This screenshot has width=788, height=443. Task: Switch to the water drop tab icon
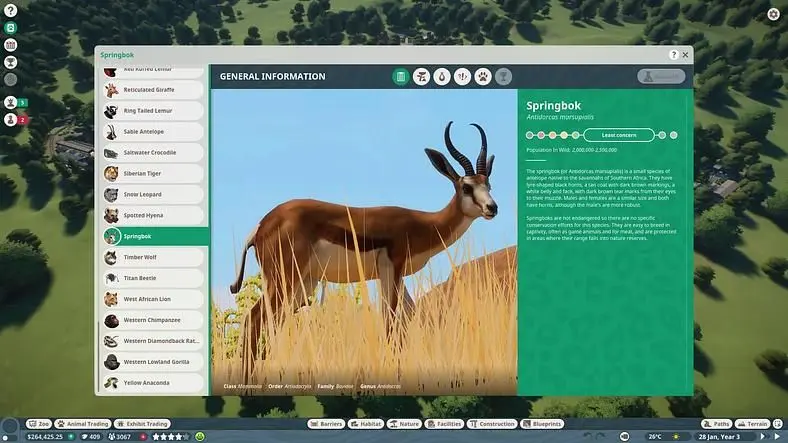click(x=442, y=77)
